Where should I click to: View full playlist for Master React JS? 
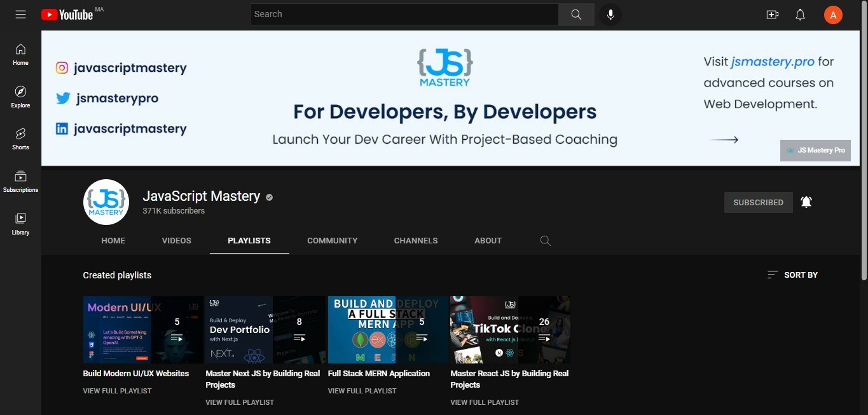pyautogui.click(x=485, y=402)
